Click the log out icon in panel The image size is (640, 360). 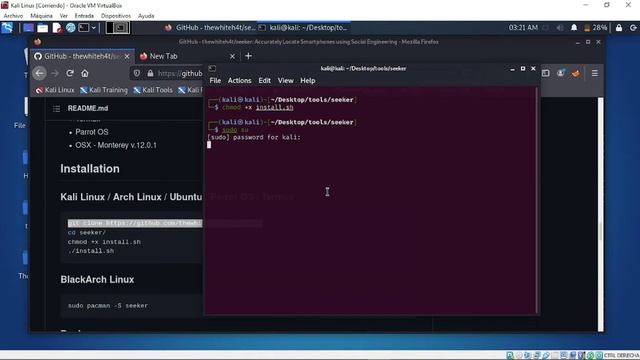click(633, 27)
